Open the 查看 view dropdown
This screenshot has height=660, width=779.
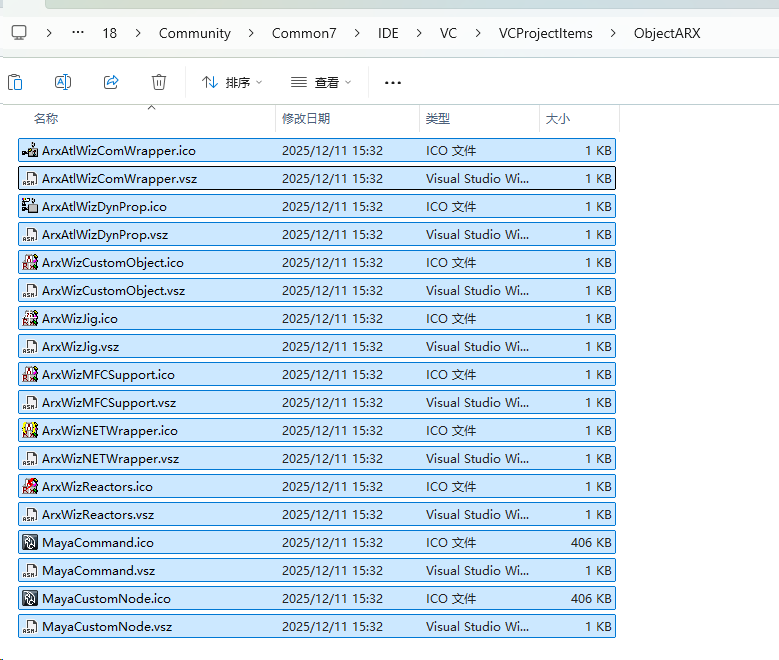point(320,82)
